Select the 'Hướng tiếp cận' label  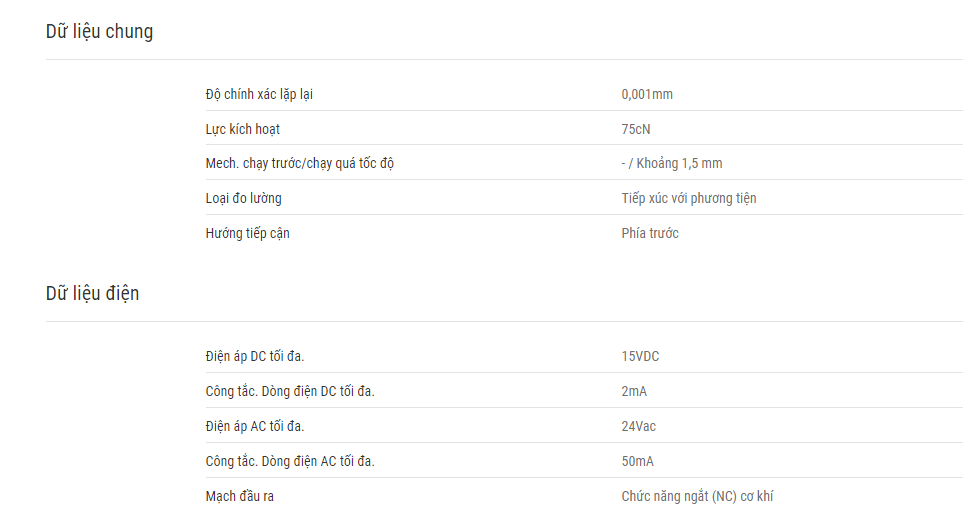(247, 233)
